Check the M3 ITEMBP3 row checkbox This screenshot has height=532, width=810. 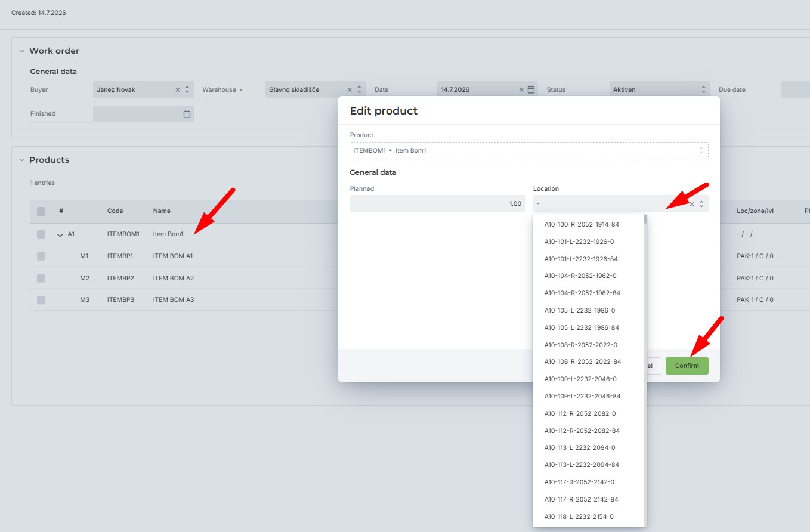(x=41, y=300)
